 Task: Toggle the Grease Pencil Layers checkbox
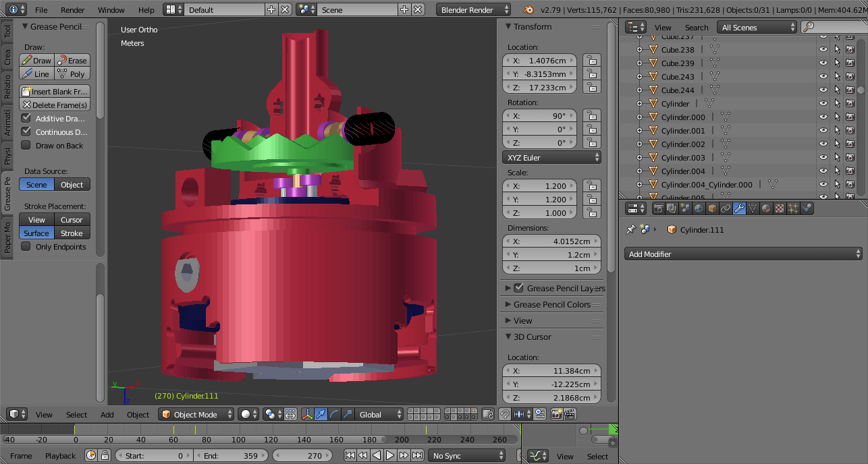(518, 288)
